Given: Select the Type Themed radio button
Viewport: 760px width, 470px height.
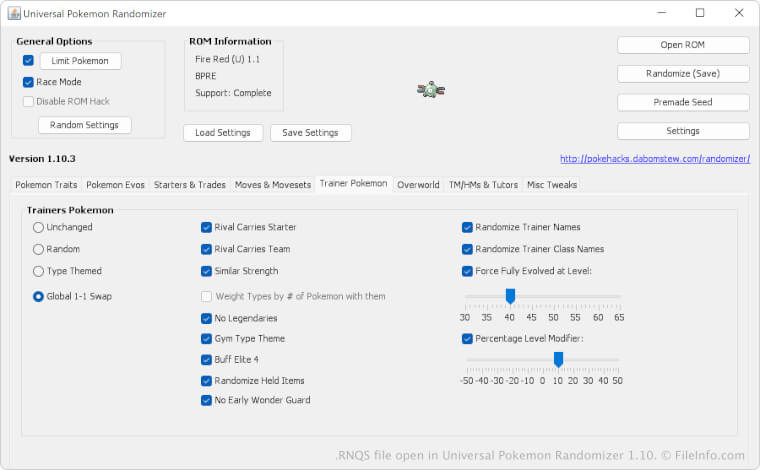Looking at the screenshot, I should (39, 271).
